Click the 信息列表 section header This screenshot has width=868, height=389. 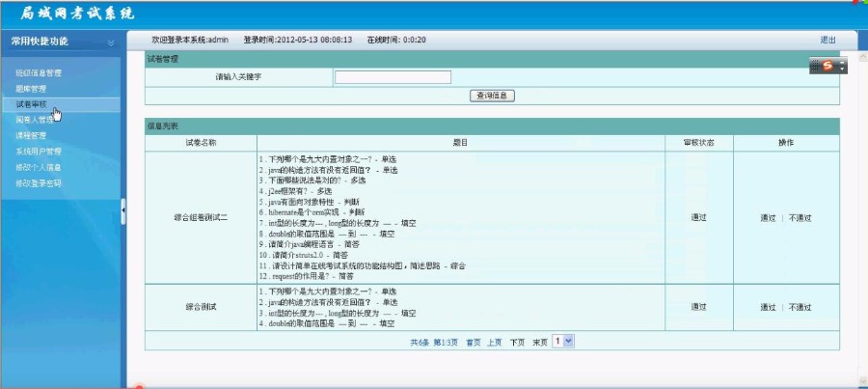163,126
